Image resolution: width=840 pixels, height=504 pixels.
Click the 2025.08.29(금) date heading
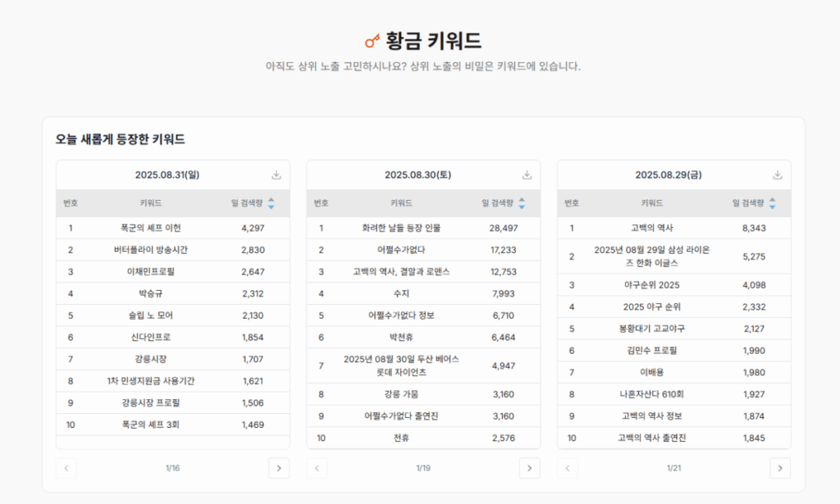pyautogui.click(x=669, y=175)
